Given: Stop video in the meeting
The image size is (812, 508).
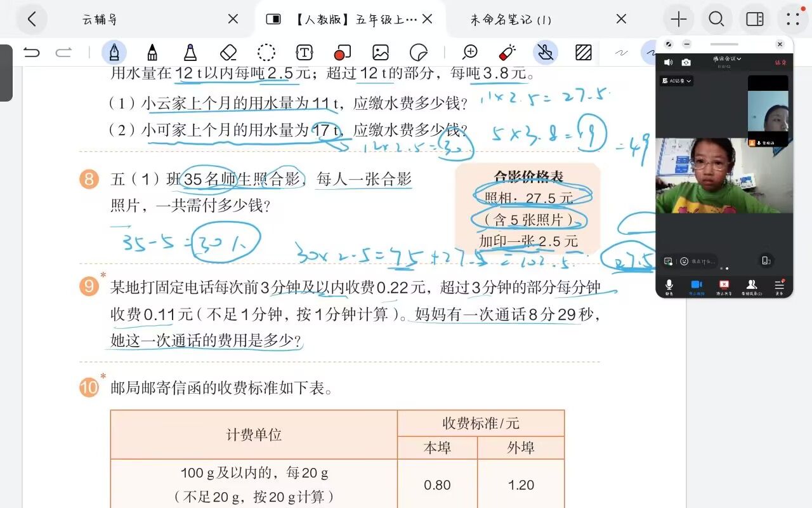Looking at the screenshot, I should click(x=696, y=286).
